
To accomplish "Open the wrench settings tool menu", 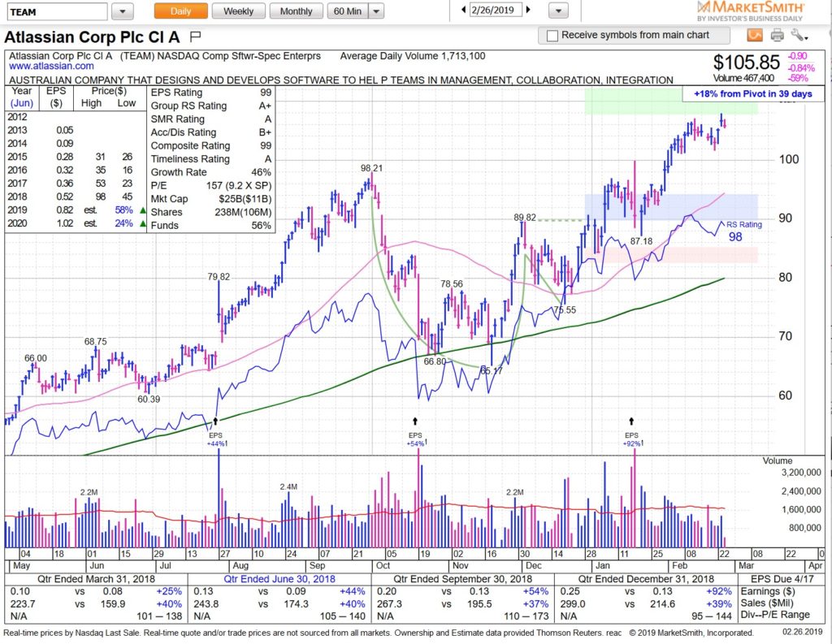I will point(799,36).
